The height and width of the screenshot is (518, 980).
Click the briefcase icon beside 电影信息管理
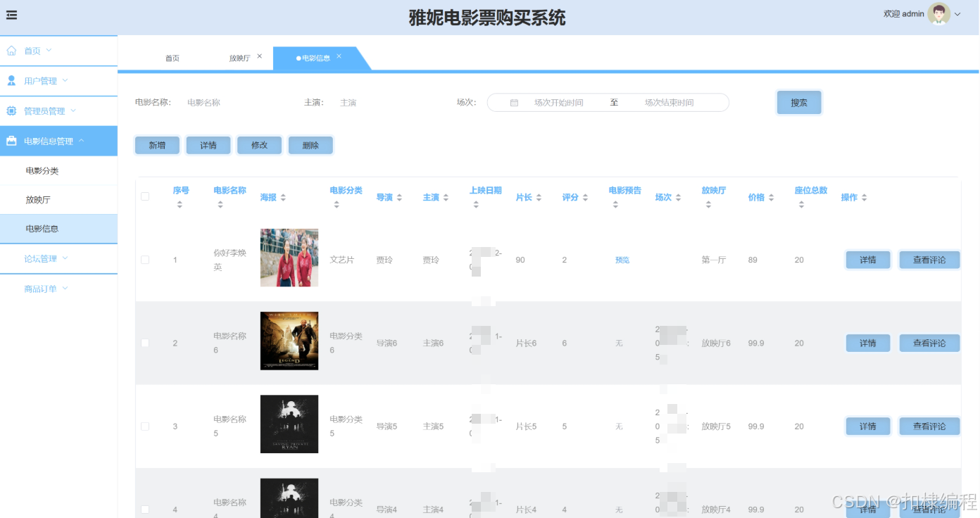pyautogui.click(x=11, y=141)
